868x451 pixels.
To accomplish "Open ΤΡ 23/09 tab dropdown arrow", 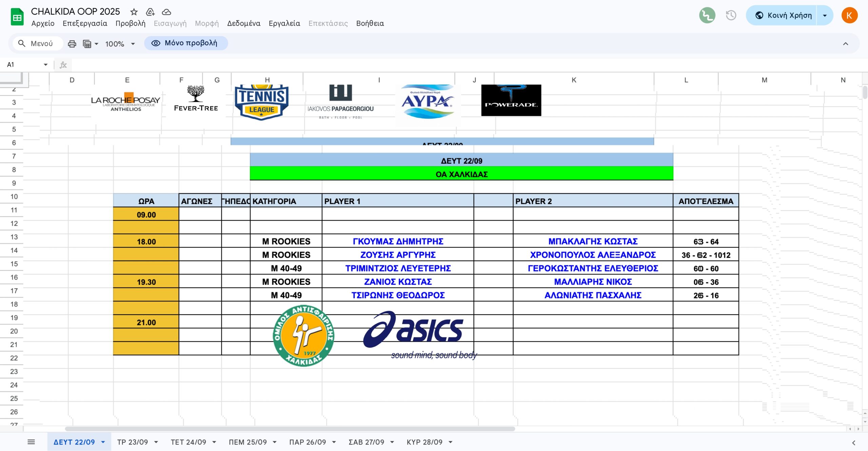I will (x=156, y=442).
